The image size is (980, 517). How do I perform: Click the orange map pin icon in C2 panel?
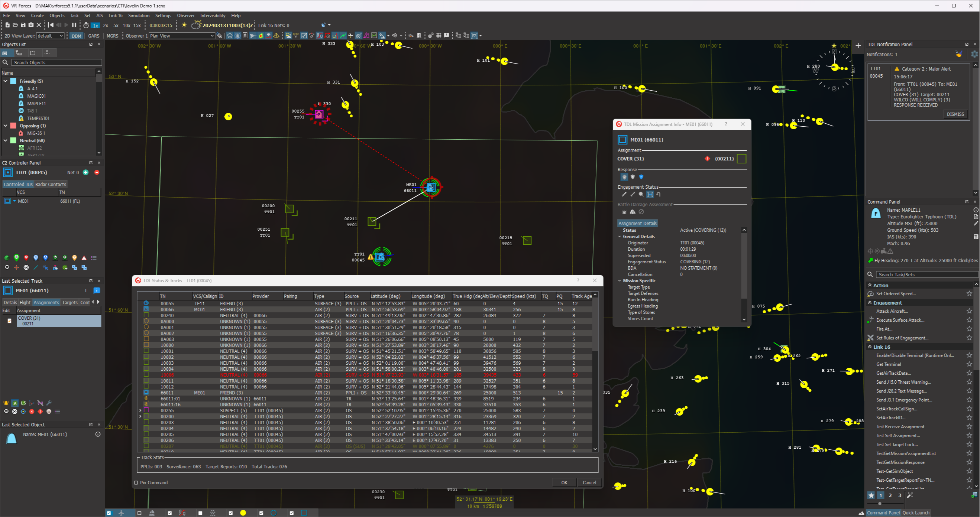pos(75,258)
